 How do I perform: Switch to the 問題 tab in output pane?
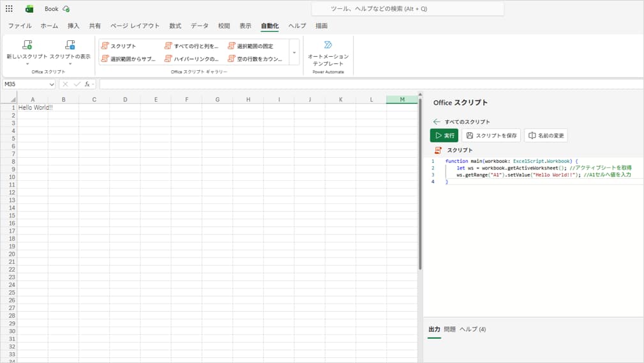[x=449, y=329]
